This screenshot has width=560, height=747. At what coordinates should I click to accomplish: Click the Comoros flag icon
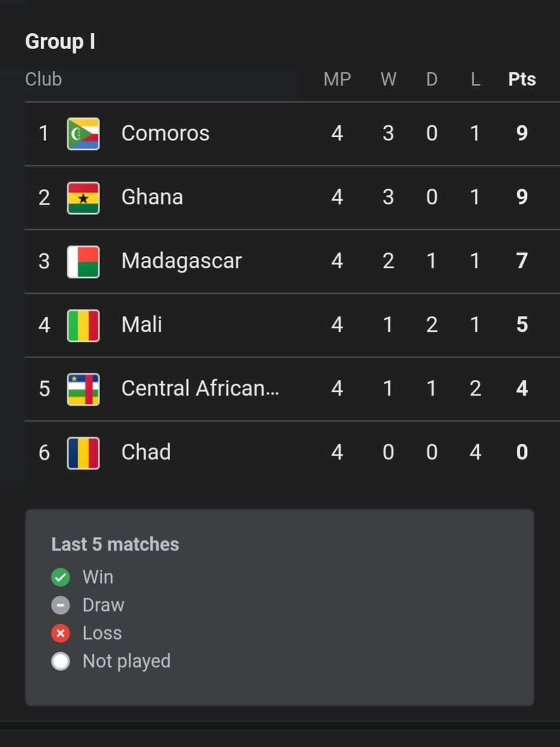coord(83,134)
